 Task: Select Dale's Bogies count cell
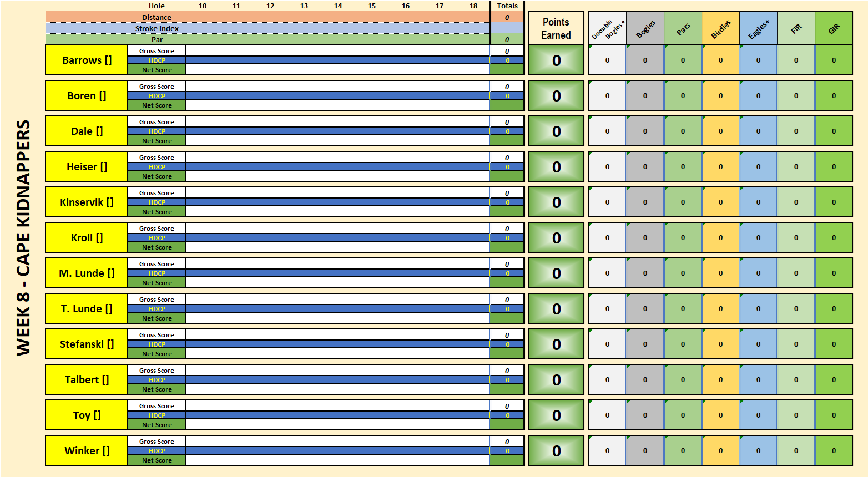tap(645, 131)
